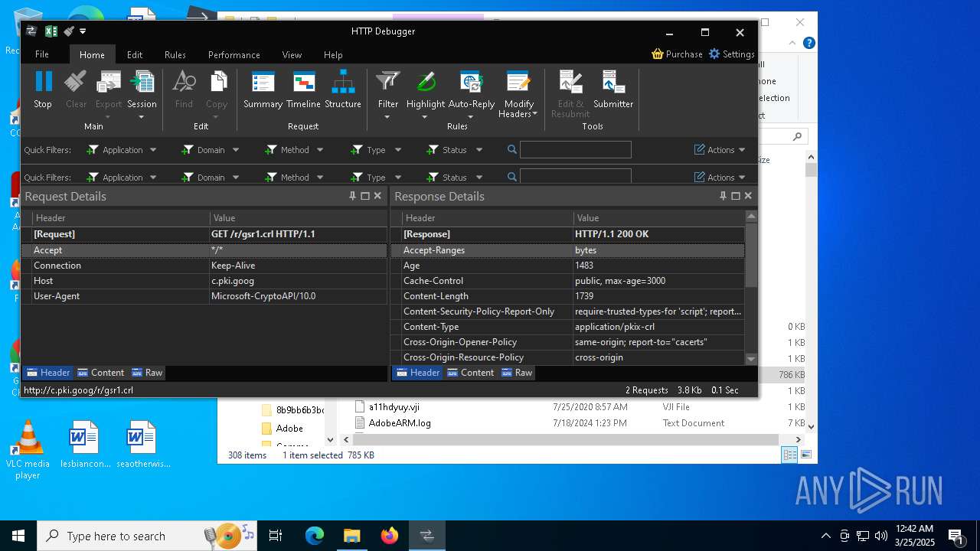Open Firefox from the taskbar

pos(390,536)
